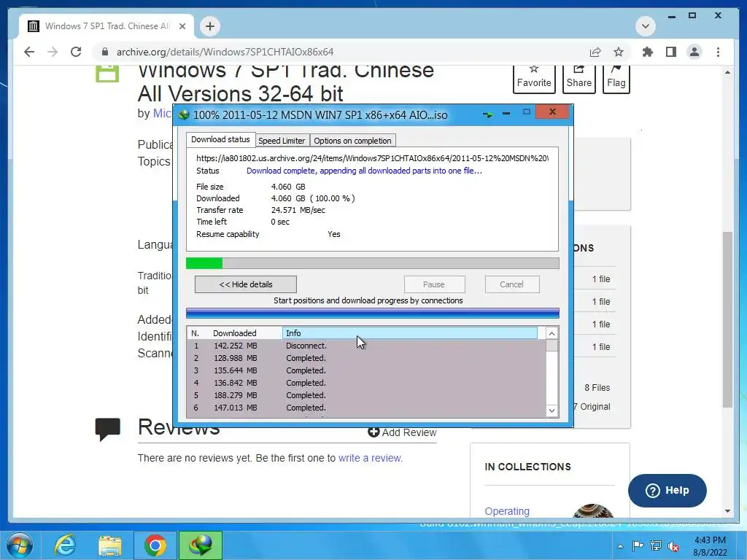Open the Windows Start menu
This screenshot has height=560, width=747.
20,545
